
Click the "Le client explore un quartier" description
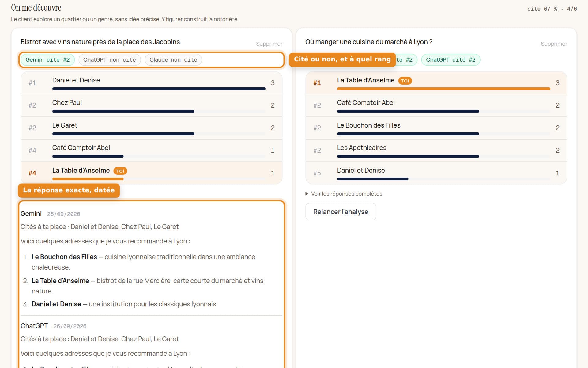125,19
